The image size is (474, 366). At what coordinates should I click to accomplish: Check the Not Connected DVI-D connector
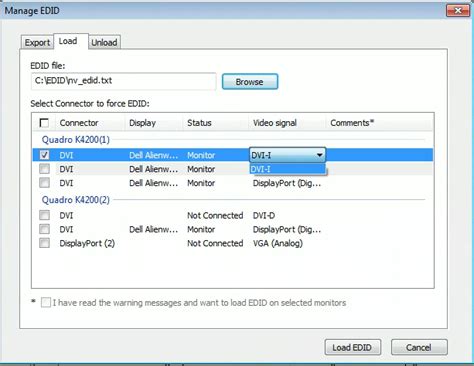point(44,215)
